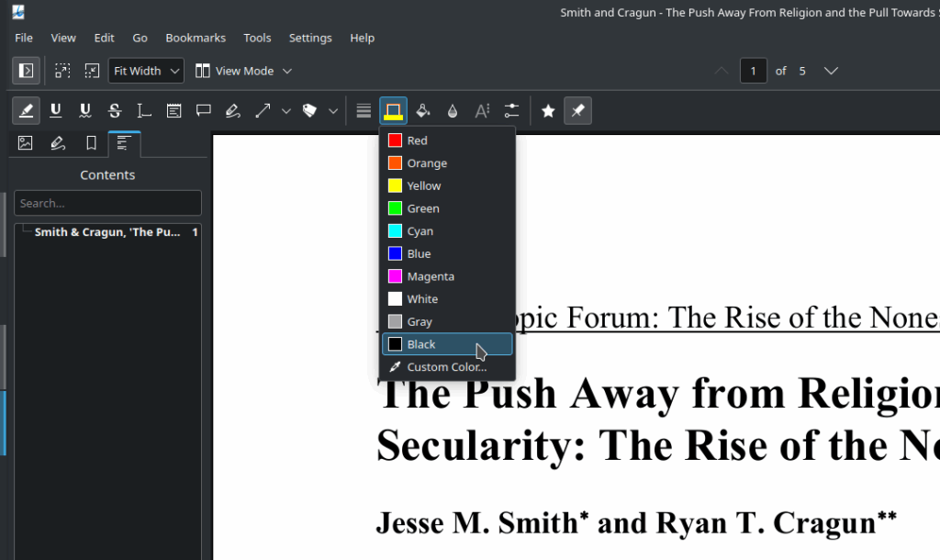Open the Bookmarks menu
The image size is (940, 560).
pyautogui.click(x=196, y=38)
